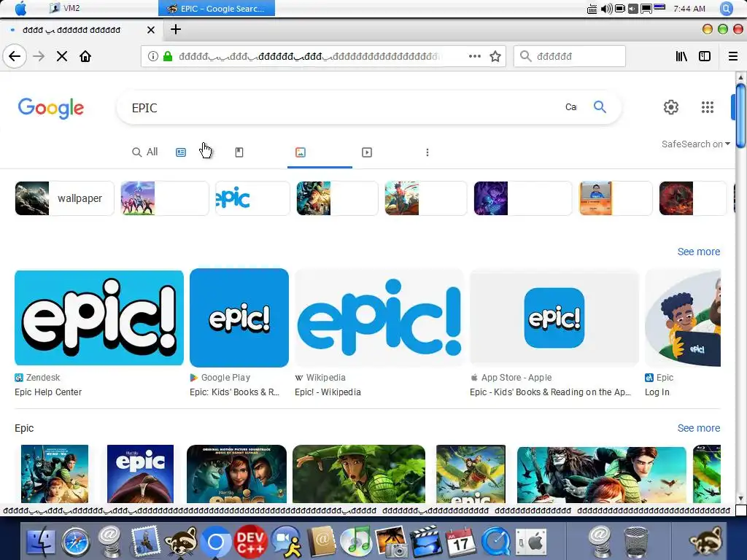The height and width of the screenshot is (560, 747).
Task: Open the Books results tab icon
Action: [x=239, y=152]
